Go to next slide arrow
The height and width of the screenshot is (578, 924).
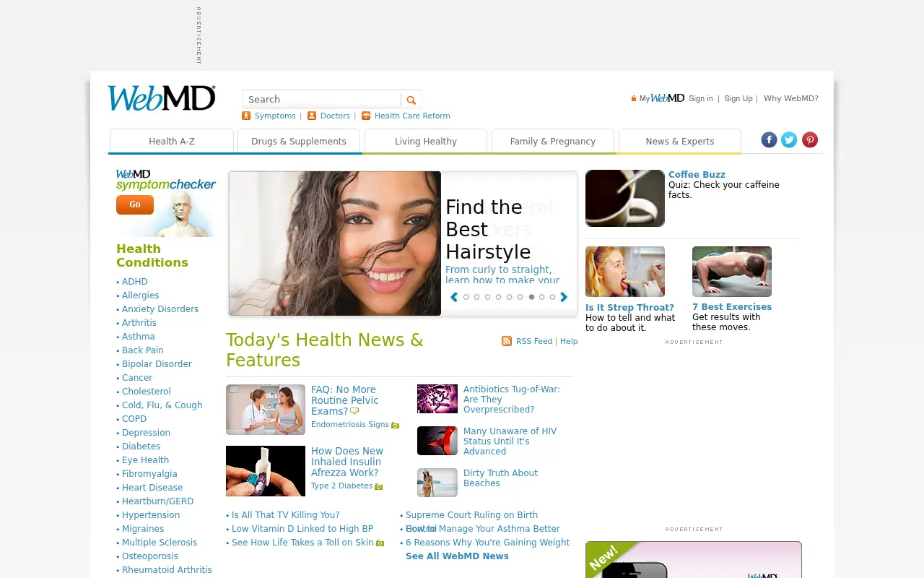coord(564,297)
